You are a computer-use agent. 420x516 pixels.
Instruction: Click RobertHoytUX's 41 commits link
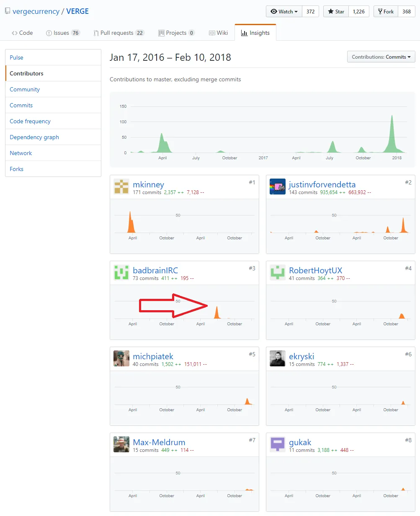301,278
